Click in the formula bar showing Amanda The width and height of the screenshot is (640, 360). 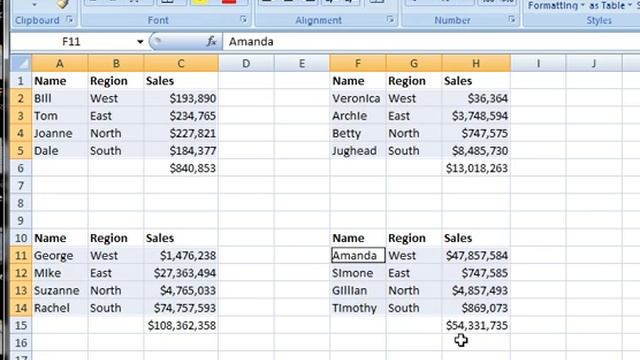tap(431, 42)
